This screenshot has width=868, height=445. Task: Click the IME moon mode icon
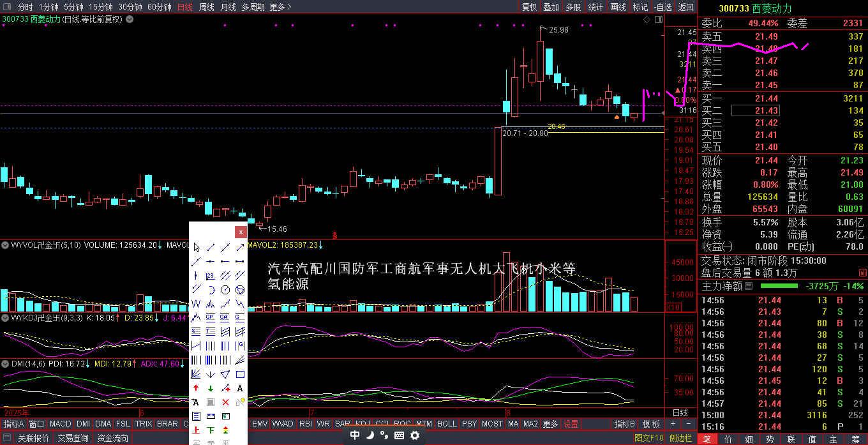click(x=370, y=435)
